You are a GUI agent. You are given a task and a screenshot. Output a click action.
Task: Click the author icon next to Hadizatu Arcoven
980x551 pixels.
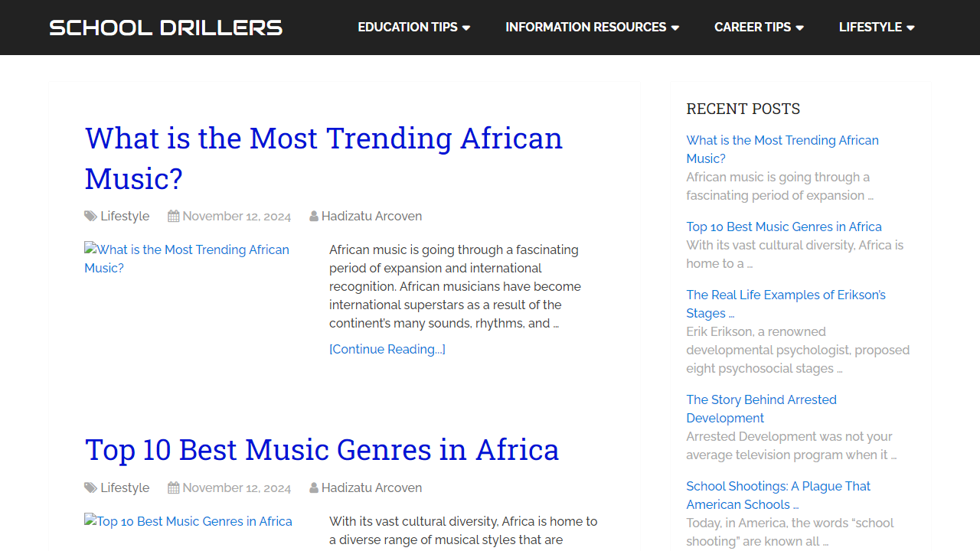(x=313, y=216)
